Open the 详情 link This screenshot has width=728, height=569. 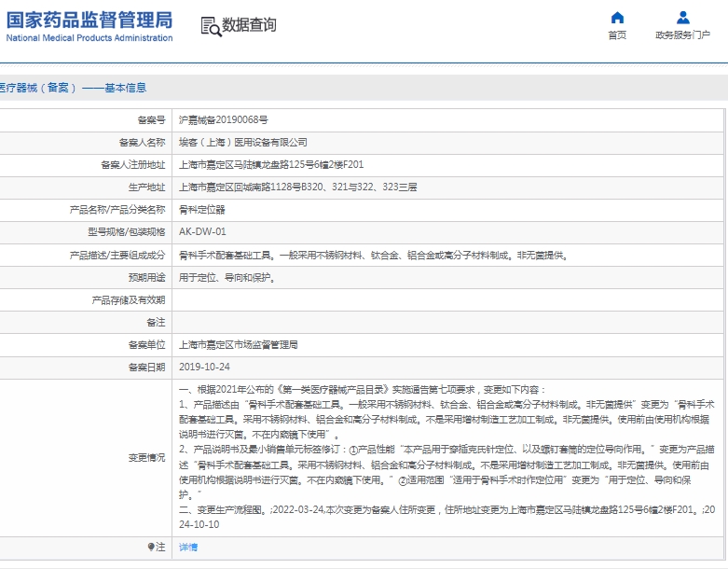(188, 548)
